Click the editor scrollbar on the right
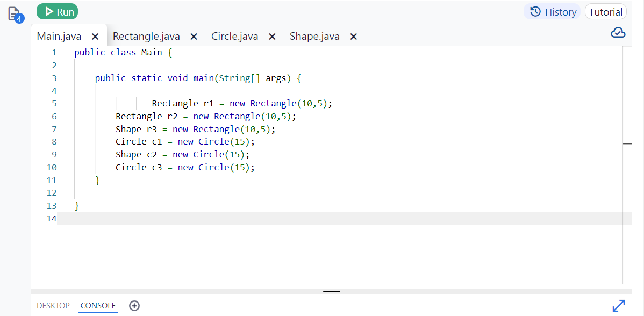644x316 pixels. (628, 143)
